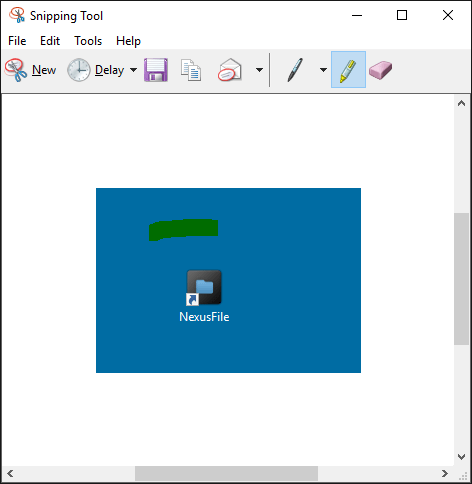Click the horizontal scrollbar left arrow
The height and width of the screenshot is (484, 472).
pyautogui.click(x=10, y=473)
